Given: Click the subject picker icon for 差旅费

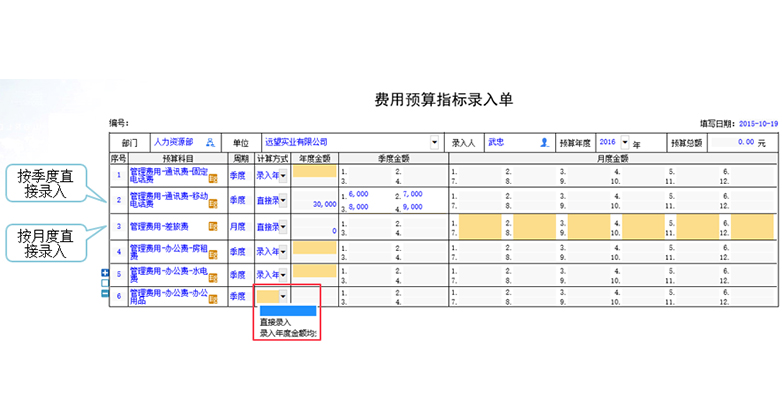Looking at the screenshot, I should [x=213, y=227].
